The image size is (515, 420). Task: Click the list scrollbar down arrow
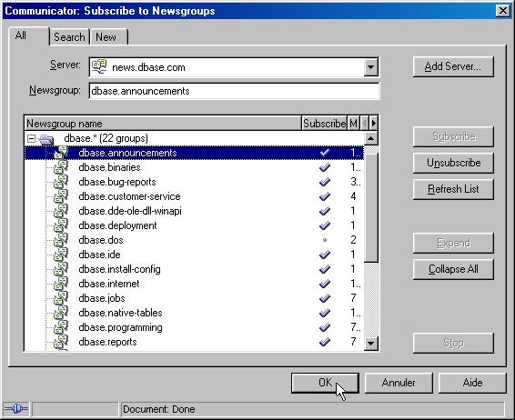click(371, 344)
